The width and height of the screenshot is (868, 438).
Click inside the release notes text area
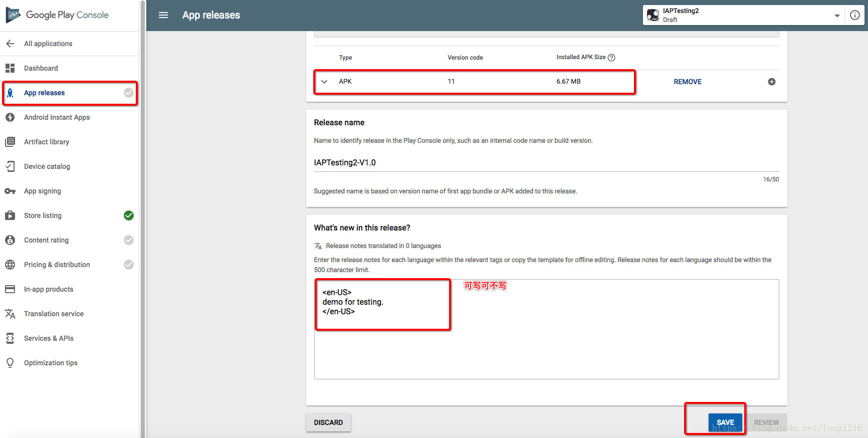546,329
